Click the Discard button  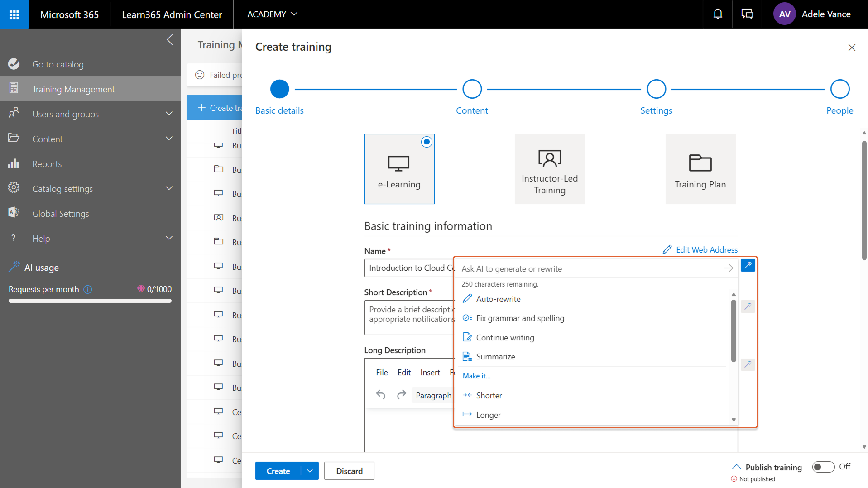pyautogui.click(x=349, y=471)
